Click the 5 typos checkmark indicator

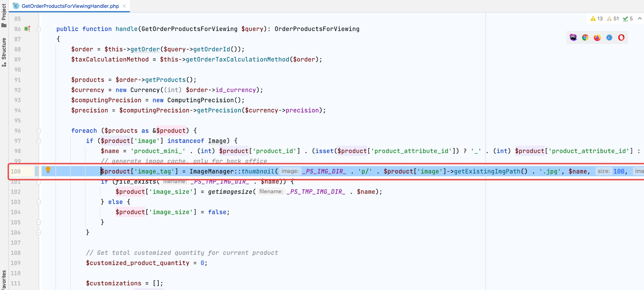(x=628, y=19)
